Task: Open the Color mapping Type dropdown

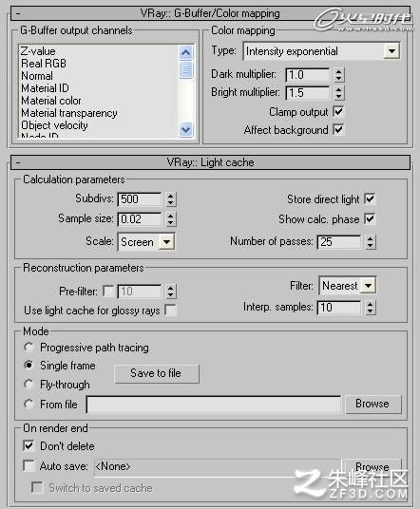Action: pyautogui.click(x=391, y=51)
